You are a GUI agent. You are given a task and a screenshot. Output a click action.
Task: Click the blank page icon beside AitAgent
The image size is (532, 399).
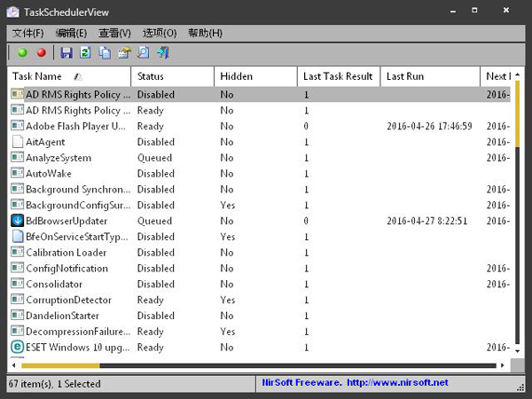click(18, 142)
